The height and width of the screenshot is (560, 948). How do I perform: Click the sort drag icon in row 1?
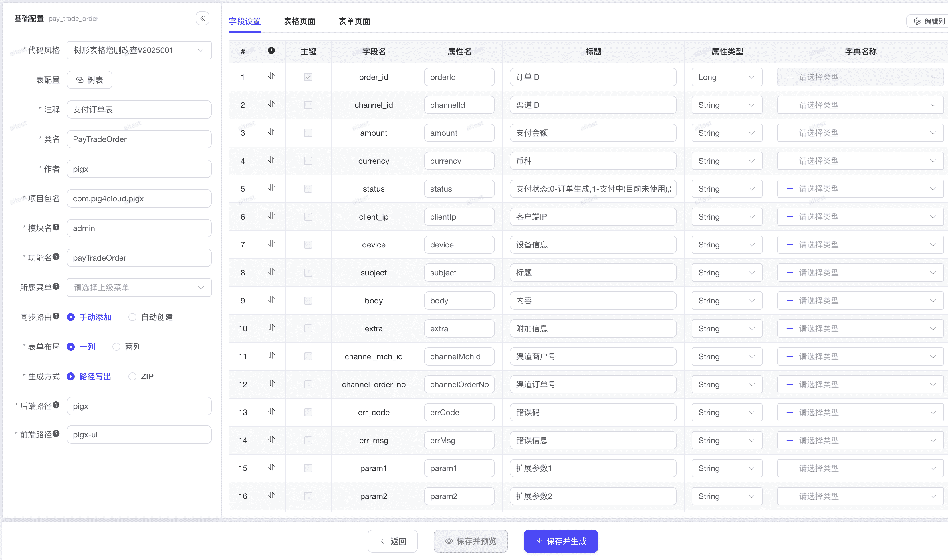point(271,76)
